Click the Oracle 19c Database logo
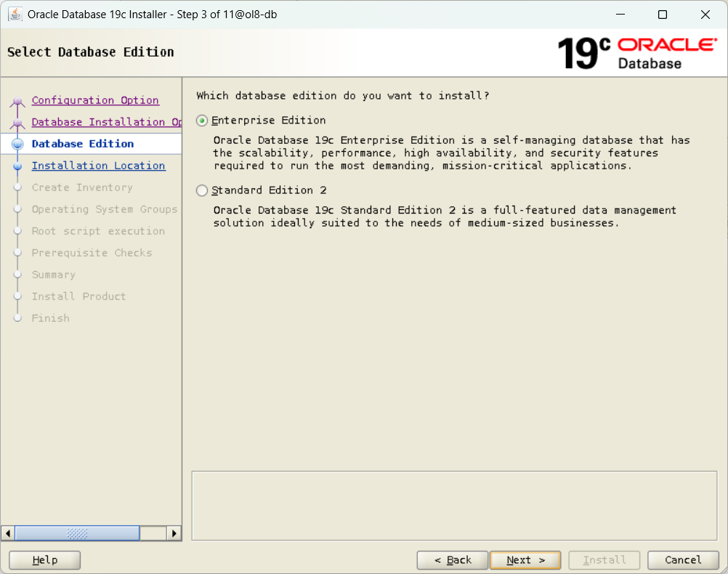This screenshot has height=574, width=728. [x=637, y=54]
